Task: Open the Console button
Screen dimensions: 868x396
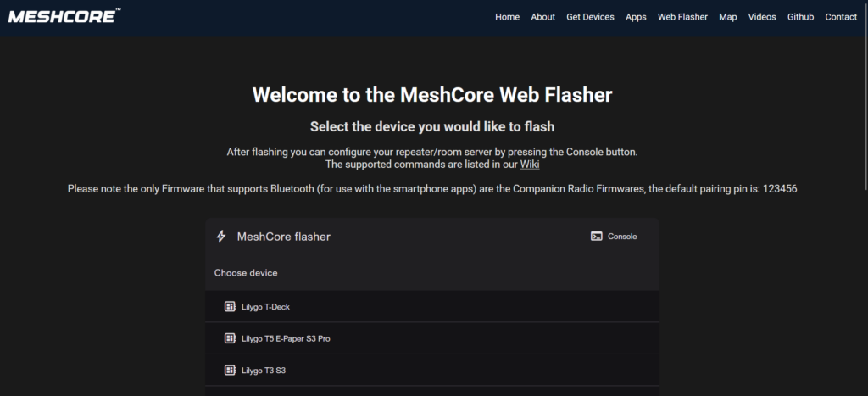Action: coord(614,237)
